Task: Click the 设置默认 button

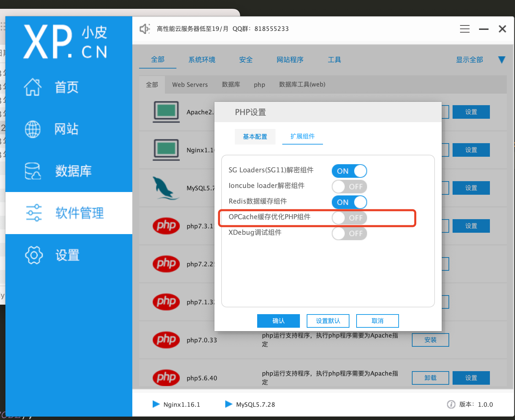Action: pyautogui.click(x=328, y=321)
